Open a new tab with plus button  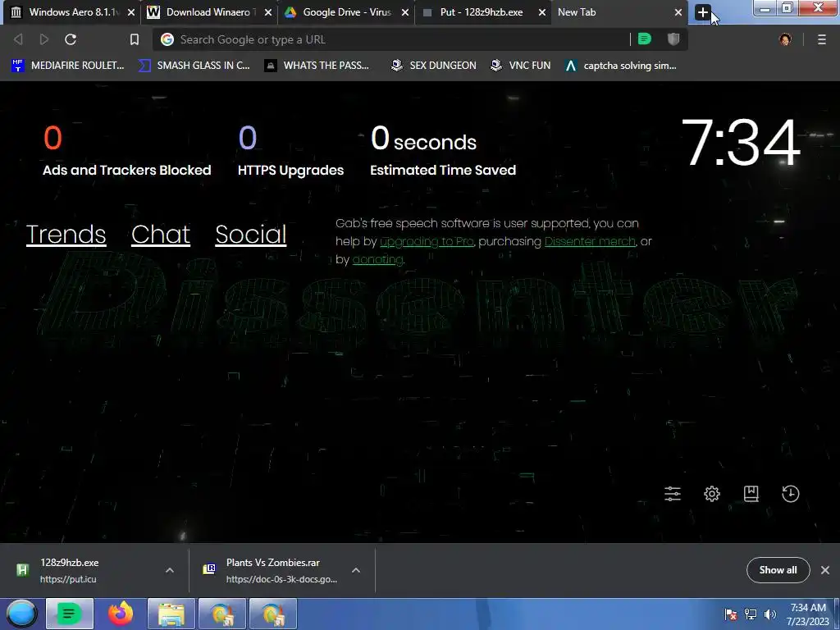tap(702, 11)
